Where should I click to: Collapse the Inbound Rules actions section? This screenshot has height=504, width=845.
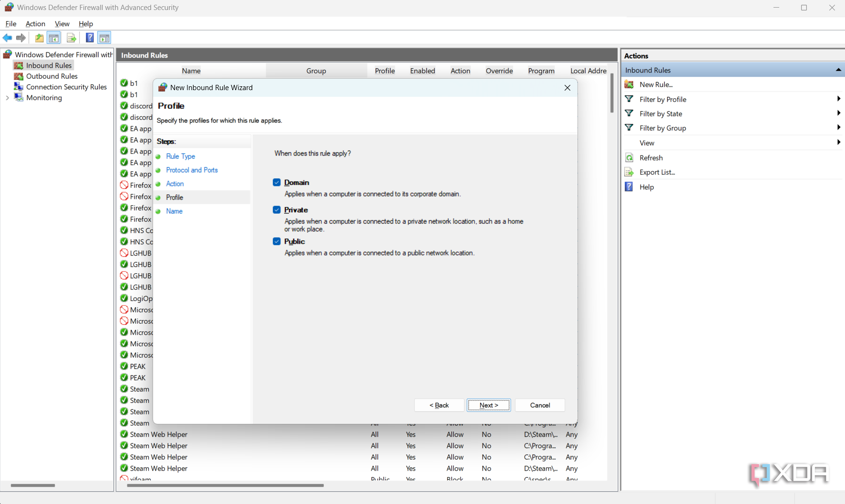(838, 70)
